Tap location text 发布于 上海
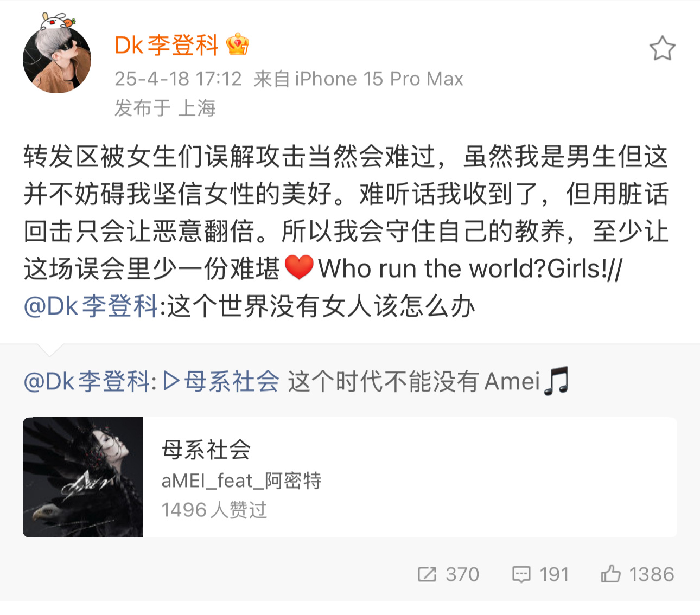The width and height of the screenshot is (700, 615). click(x=165, y=108)
